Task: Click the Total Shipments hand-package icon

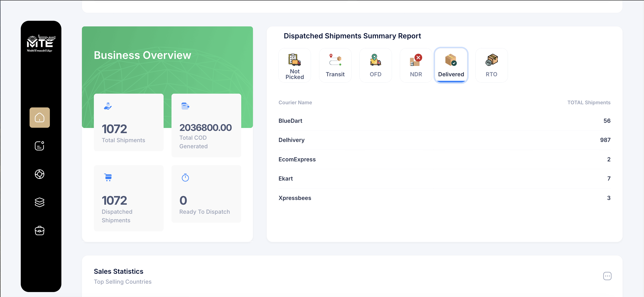Action: (x=108, y=106)
